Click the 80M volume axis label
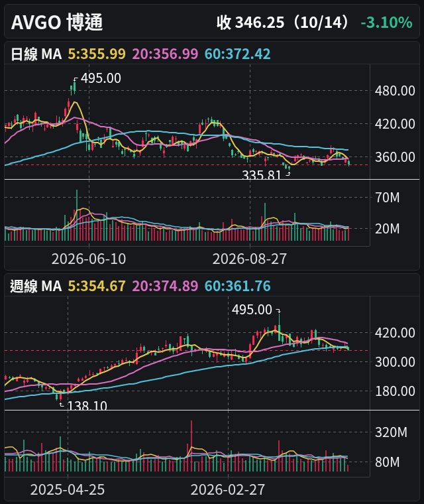 pyautogui.click(x=388, y=462)
